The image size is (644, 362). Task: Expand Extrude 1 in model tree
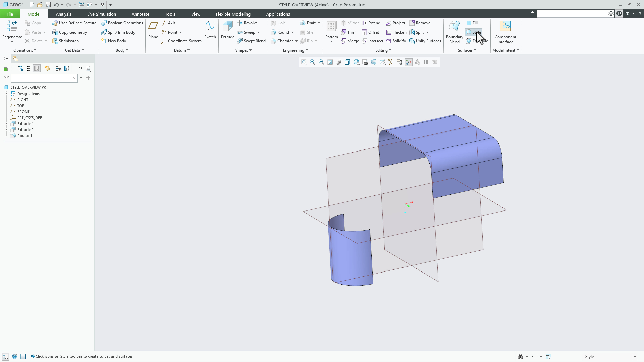pyautogui.click(x=6, y=124)
